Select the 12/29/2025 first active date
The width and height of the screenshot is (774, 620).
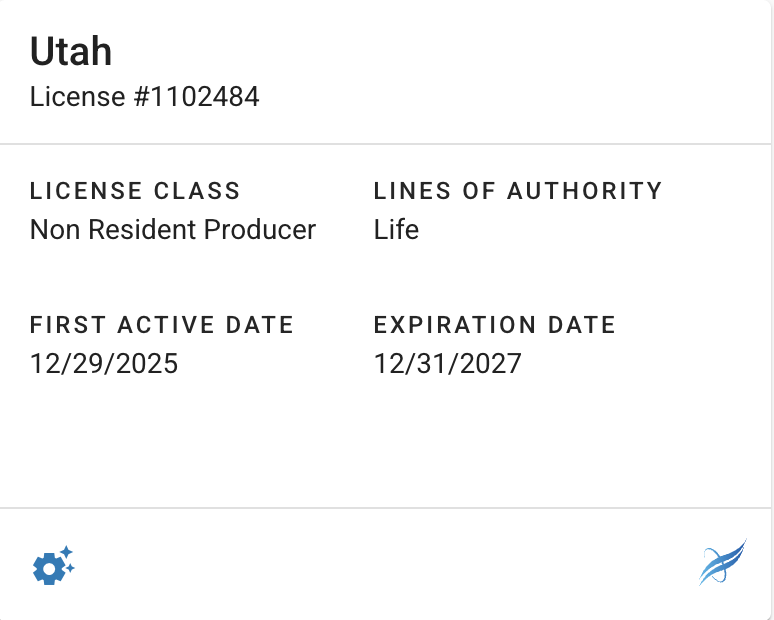(x=104, y=363)
